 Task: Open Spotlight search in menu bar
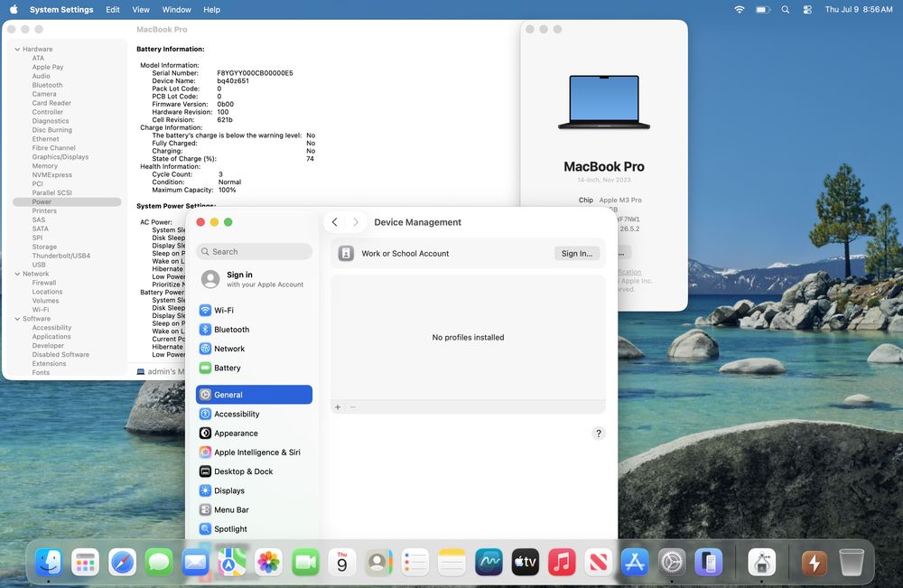click(785, 10)
